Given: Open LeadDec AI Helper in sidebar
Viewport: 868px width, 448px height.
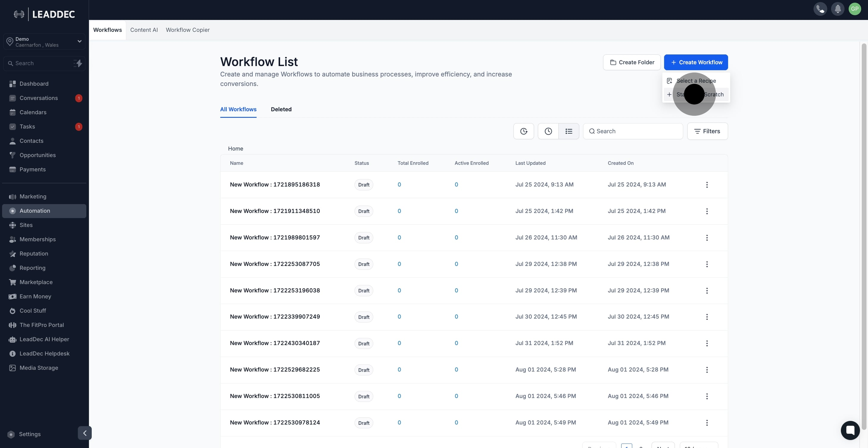Looking at the screenshot, I should 44,339.
